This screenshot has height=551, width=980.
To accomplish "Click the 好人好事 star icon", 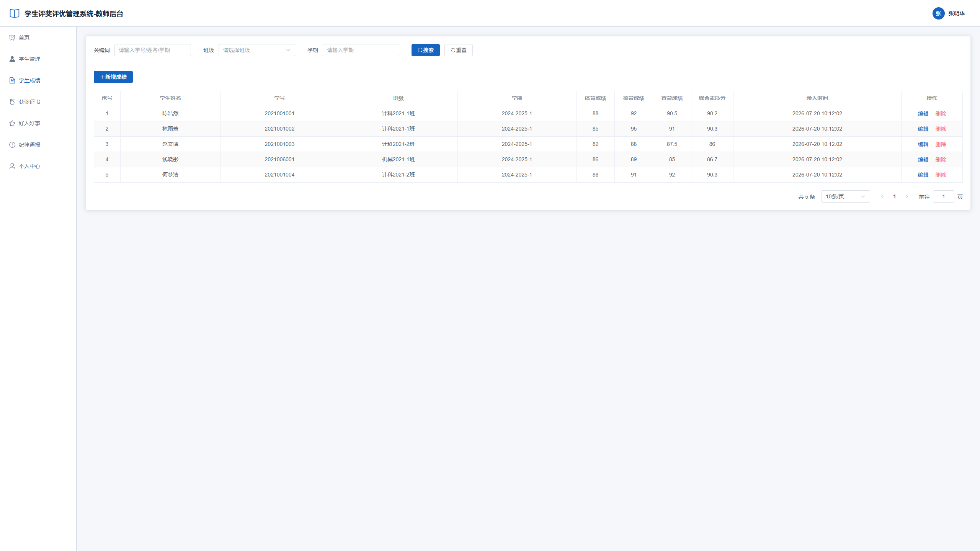I will coord(12,123).
